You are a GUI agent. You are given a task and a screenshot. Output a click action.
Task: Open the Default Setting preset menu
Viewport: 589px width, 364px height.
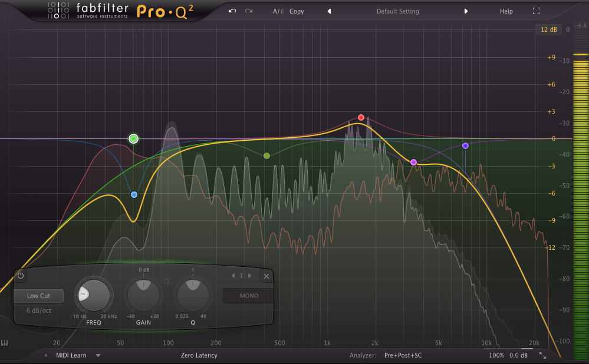point(397,11)
